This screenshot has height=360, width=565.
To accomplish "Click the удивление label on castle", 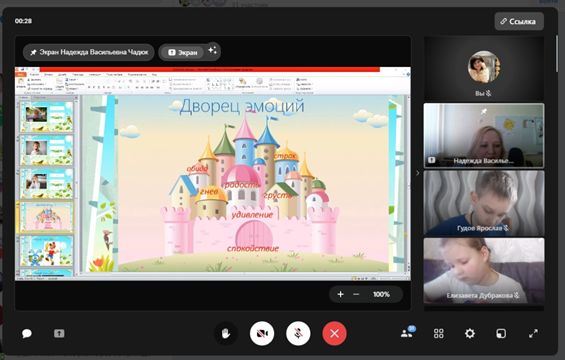I will point(252,214).
